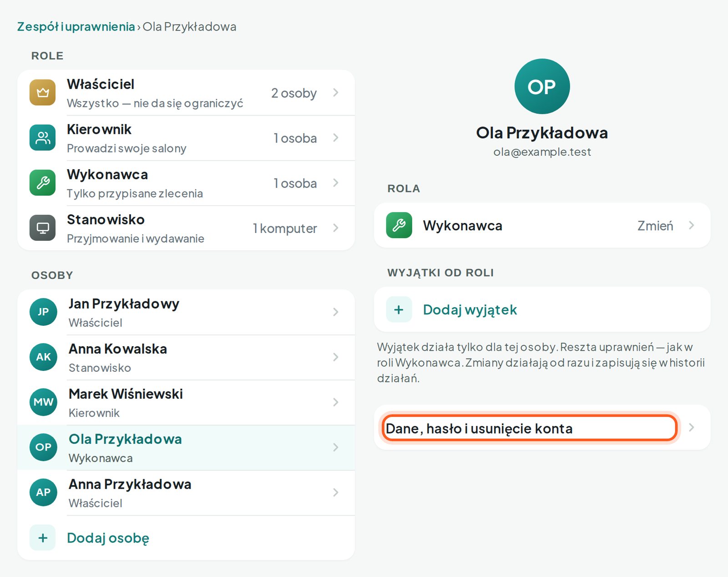Open Anna Przykładowa's row chevron
The width and height of the screenshot is (728, 577).
pos(336,492)
